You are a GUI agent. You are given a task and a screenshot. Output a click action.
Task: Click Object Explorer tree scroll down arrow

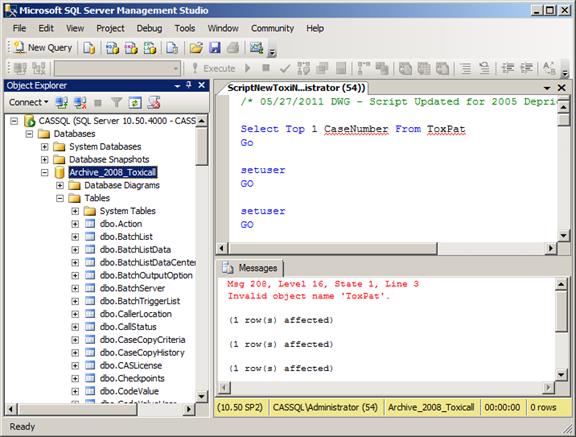[x=201, y=397]
